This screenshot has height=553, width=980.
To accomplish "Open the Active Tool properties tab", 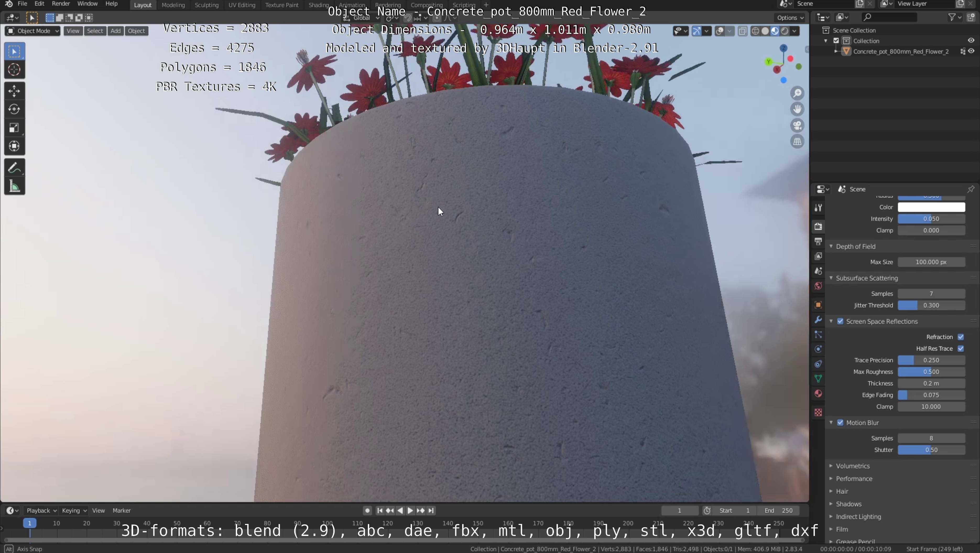I will 818,207.
